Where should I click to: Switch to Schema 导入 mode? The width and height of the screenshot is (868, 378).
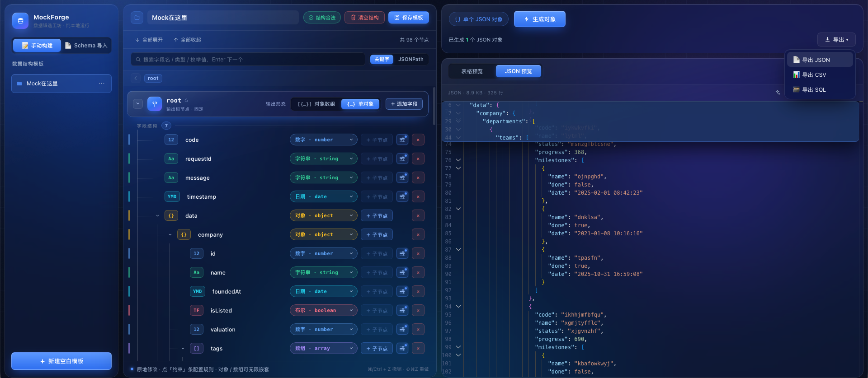86,46
